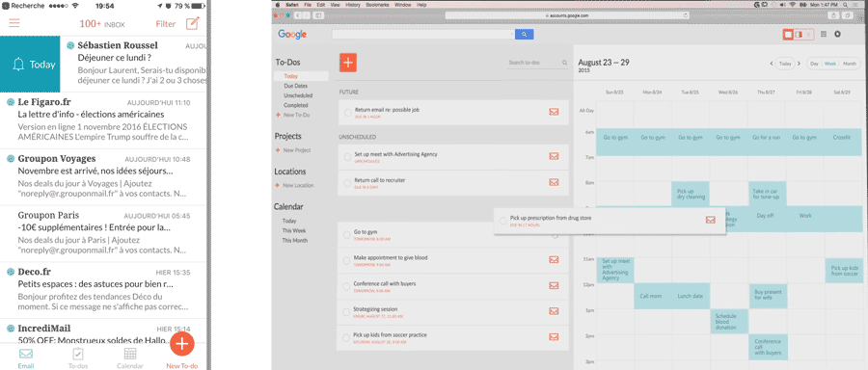
Task: Open email icon for soccer practice to-do
Action: (554, 337)
